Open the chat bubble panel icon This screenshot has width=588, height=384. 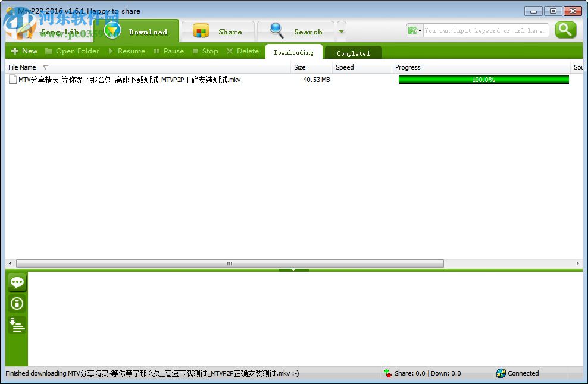click(x=17, y=282)
